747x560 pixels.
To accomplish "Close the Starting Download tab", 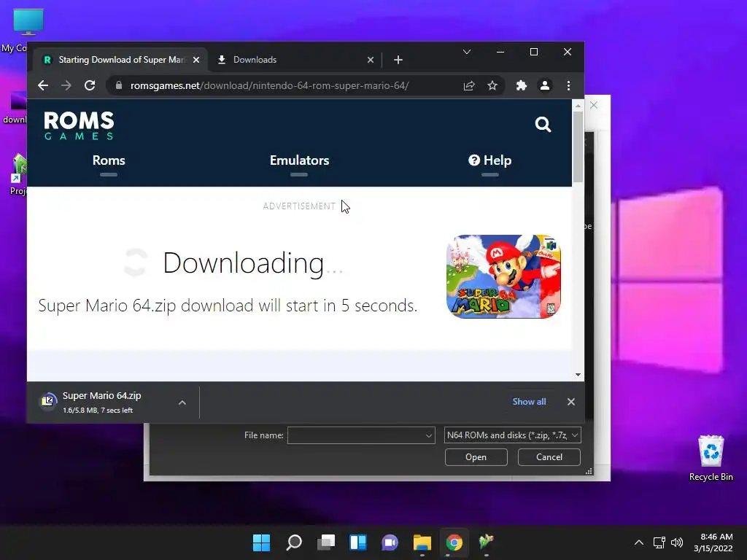I will tap(196, 60).
